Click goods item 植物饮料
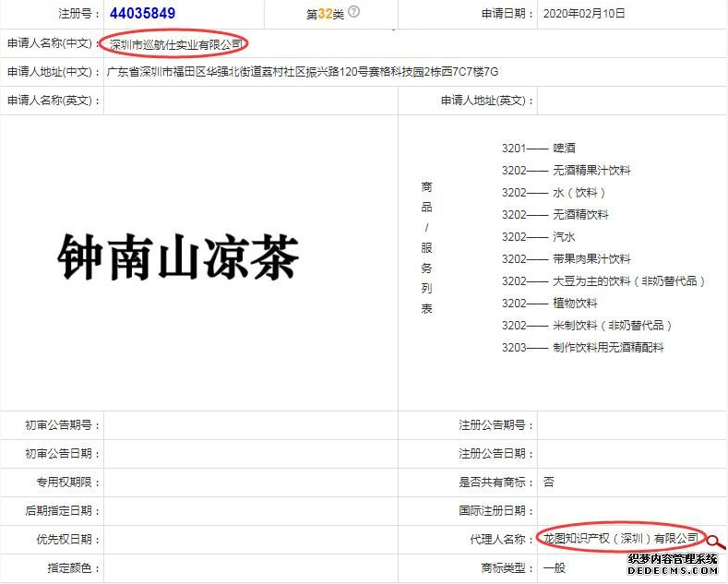 (x=575, y=304)
